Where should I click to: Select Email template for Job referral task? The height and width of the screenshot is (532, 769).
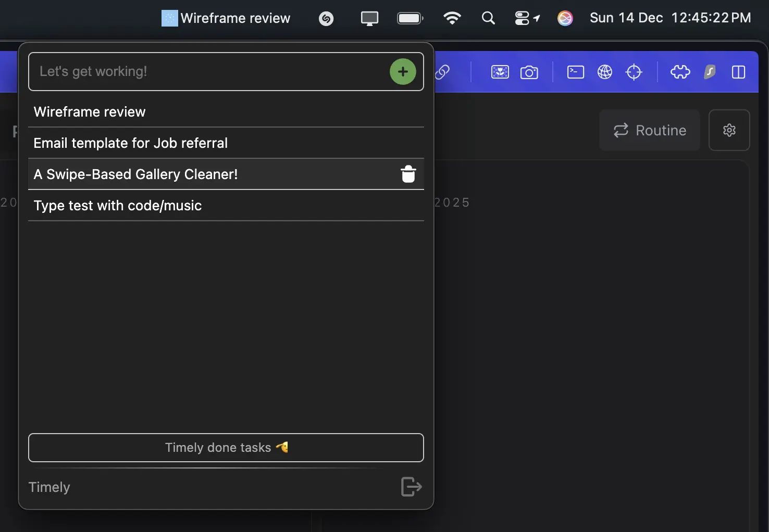tap(226, 143)
